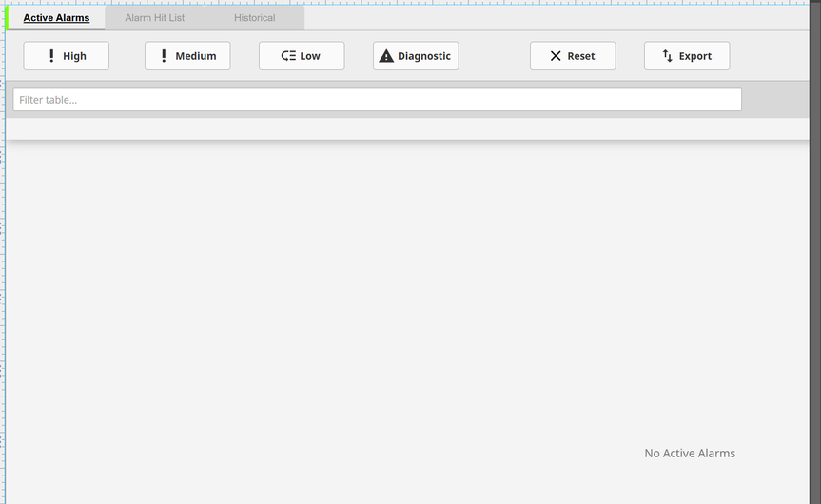821x504 pixels.
Task: Click the green indicator bar beside Active Alarms
Action: point(8,18)
